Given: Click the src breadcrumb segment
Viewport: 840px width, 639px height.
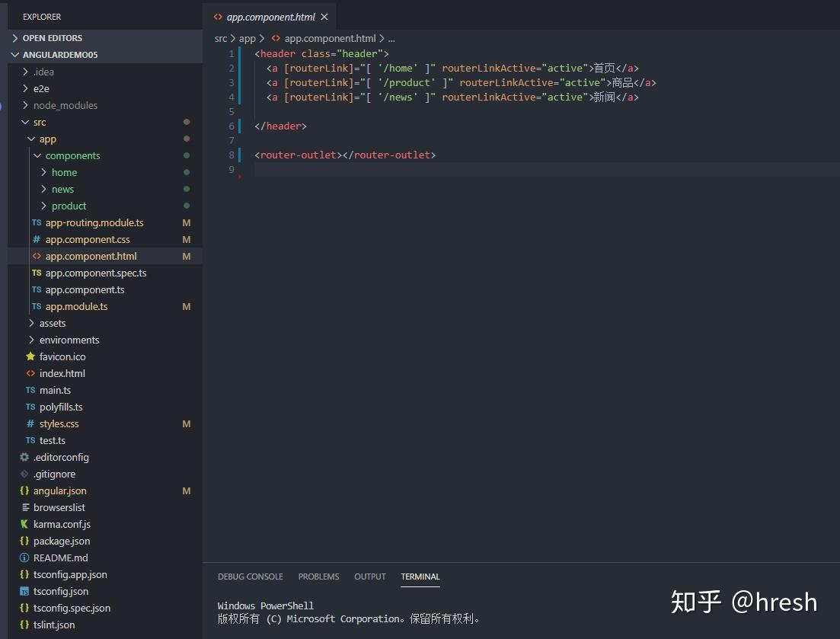Looking at the screenshot, I should [x=221, y=39].
